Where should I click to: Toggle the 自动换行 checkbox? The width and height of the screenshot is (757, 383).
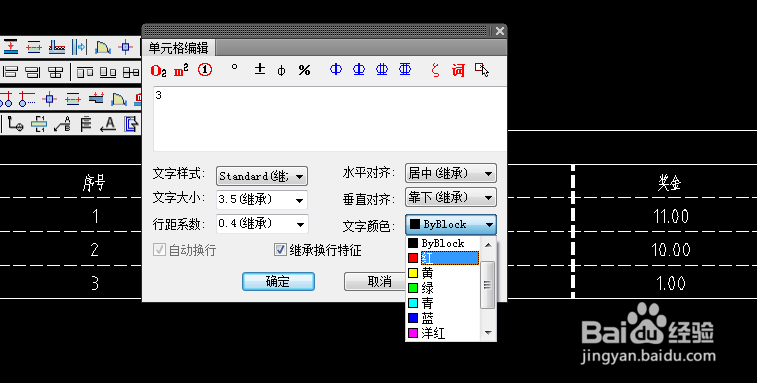tap(159, 250)
